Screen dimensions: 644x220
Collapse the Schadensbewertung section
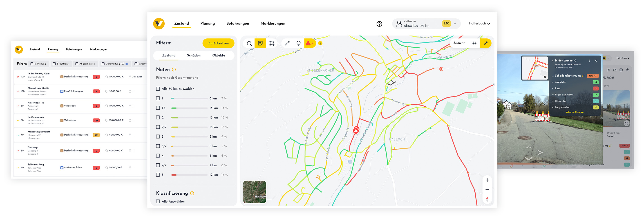point(552,76)
